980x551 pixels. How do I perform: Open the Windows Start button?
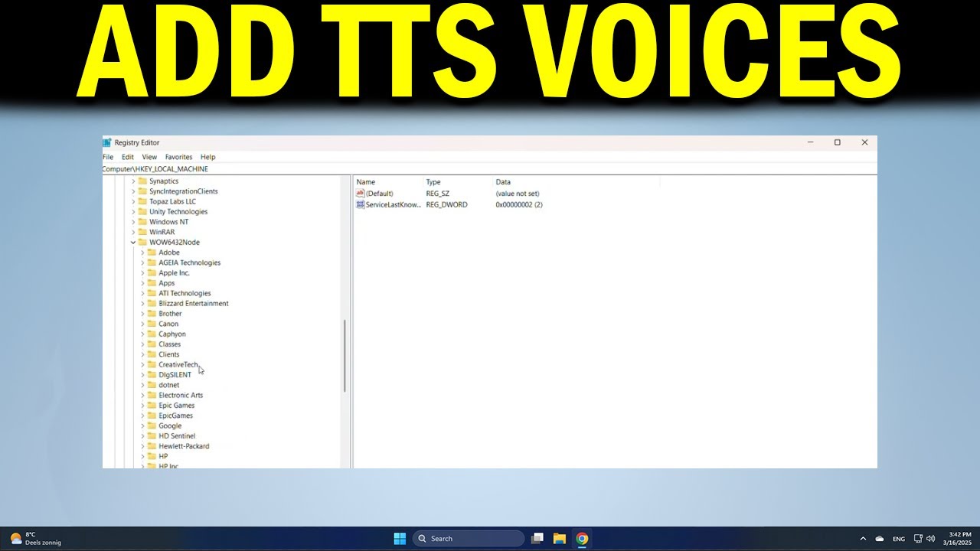[400, 539]
